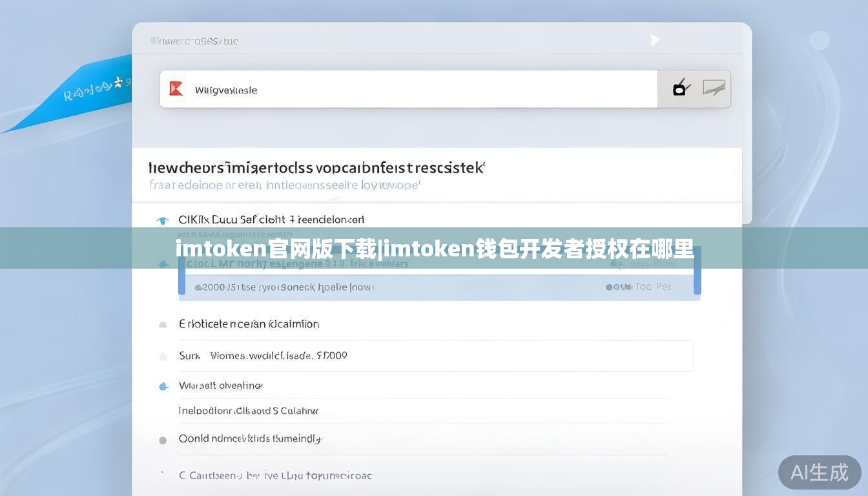Select the blue droplet icon next to the highlighted row

[x=163, y=263]
